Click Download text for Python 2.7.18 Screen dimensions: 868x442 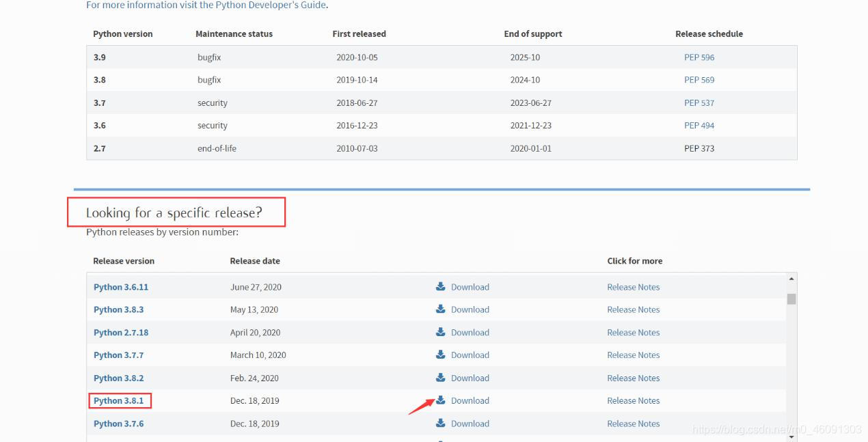point(470,333)
